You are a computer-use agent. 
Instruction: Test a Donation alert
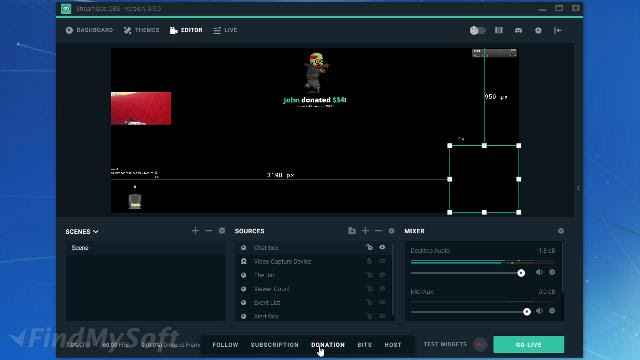[328, 345]
